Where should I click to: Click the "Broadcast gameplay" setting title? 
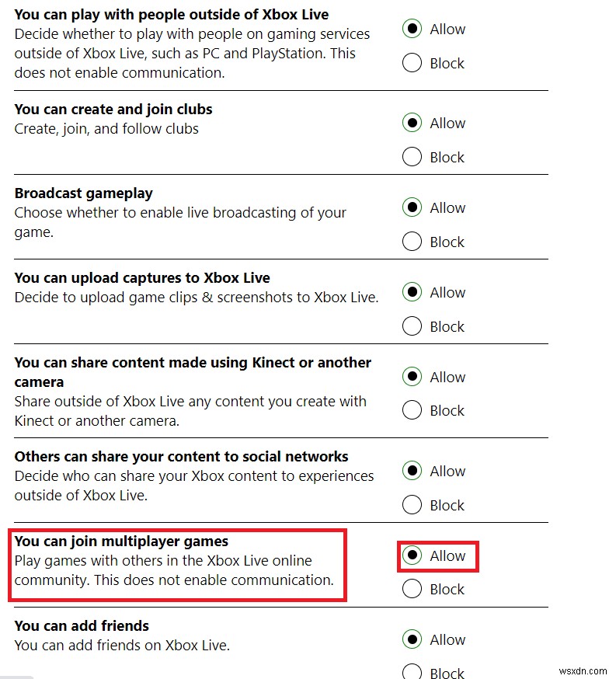(x=83, y=193)
